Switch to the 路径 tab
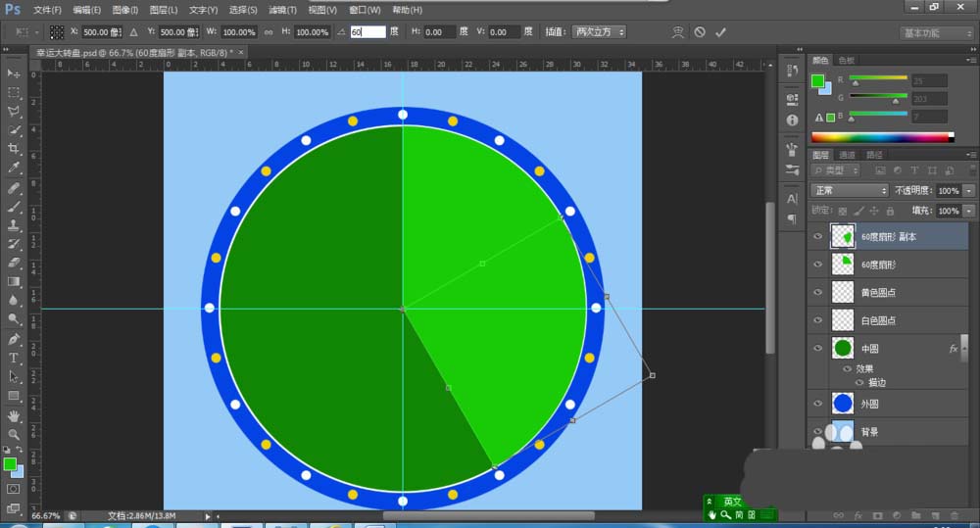 coord(874,155)
